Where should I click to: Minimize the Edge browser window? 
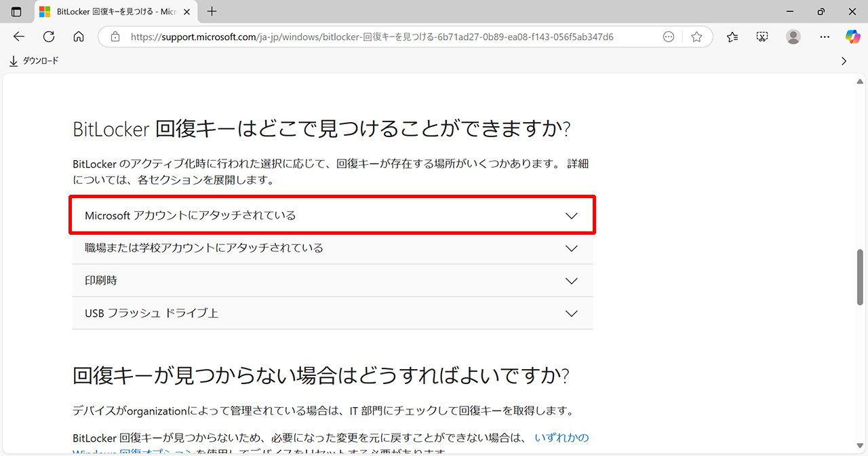pos(789,12)
